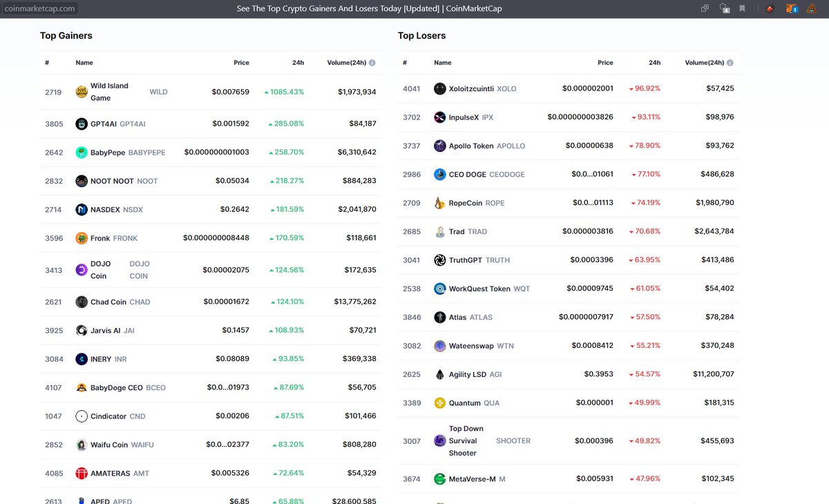Click the MetaVerse-M coin logo
Viewport: 829px width, 504px height.
[x=440, y=478]
